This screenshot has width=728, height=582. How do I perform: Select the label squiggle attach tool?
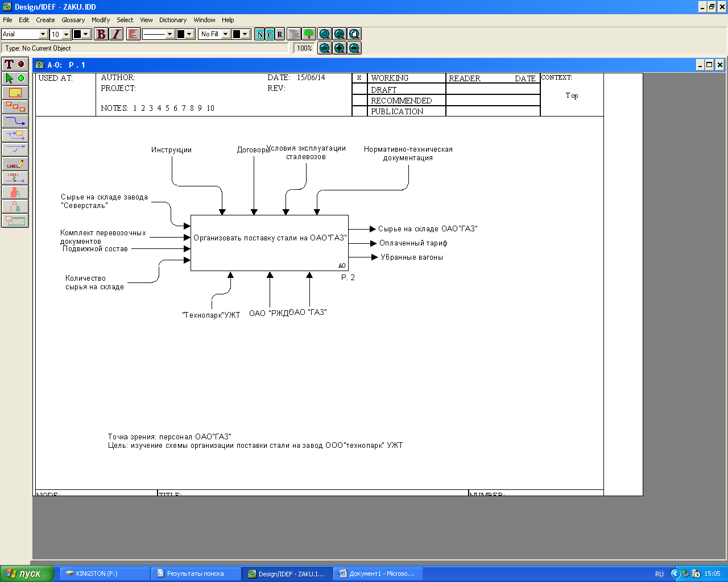tap(15, 178)
